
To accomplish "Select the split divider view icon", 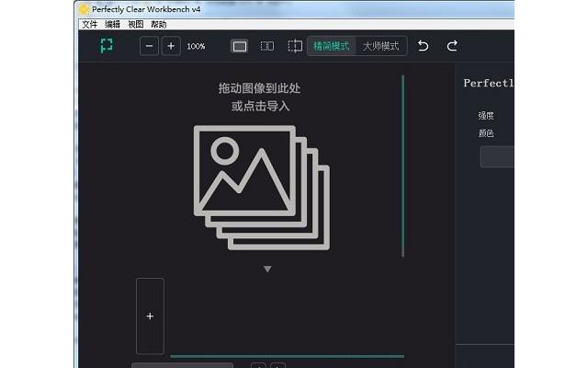I will click(295, 46).
